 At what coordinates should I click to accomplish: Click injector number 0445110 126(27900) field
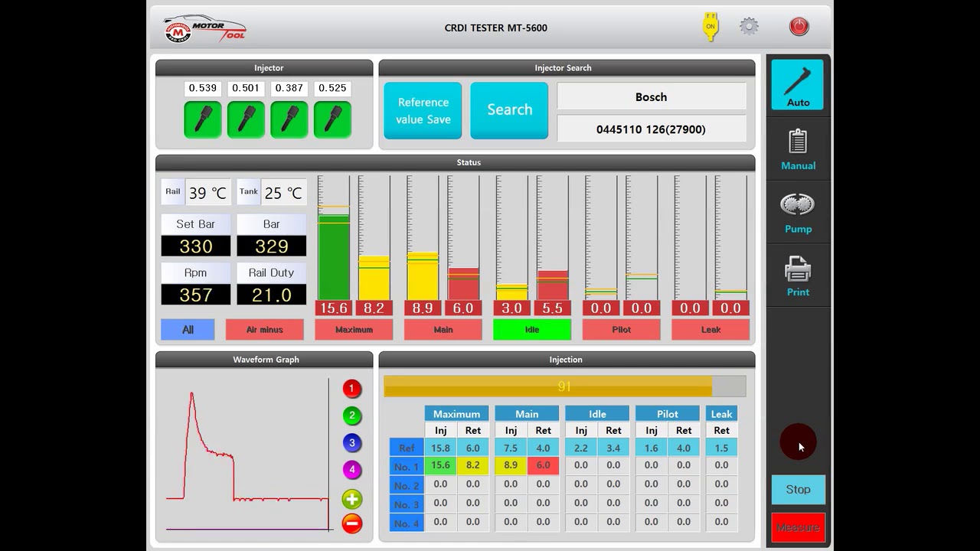652,129
